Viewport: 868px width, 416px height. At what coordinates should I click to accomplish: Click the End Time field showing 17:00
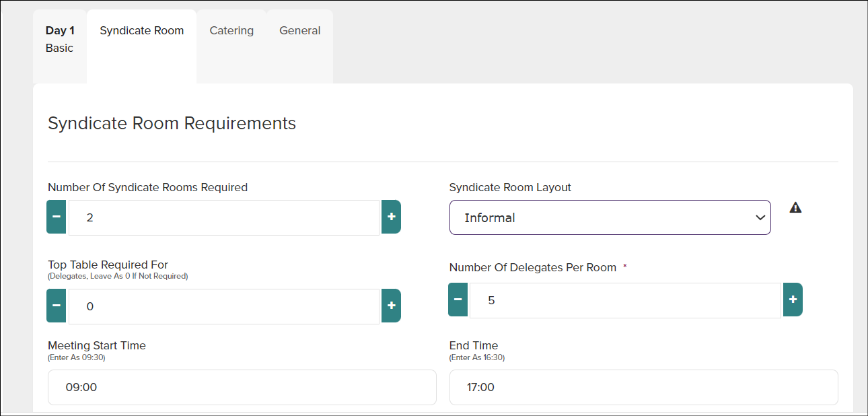coord(644,387)
